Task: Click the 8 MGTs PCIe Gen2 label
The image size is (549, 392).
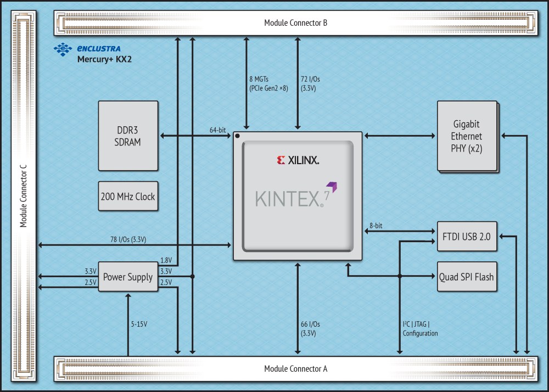Action: point(268,83)
